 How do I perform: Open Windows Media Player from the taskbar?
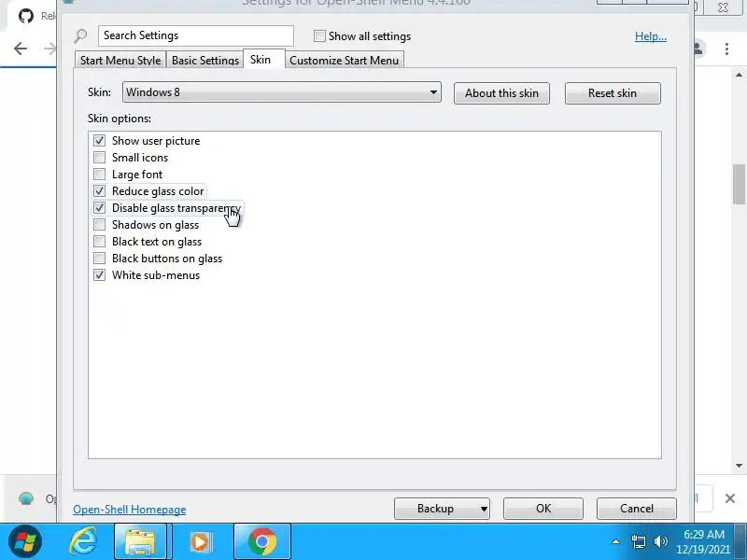(x=200, y=542)
